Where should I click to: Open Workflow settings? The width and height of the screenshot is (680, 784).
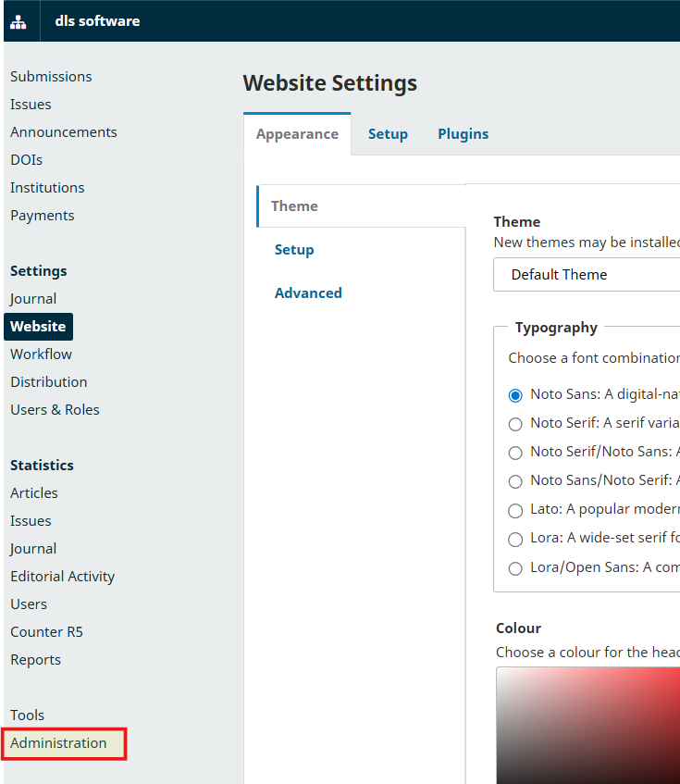coord(41,354)
